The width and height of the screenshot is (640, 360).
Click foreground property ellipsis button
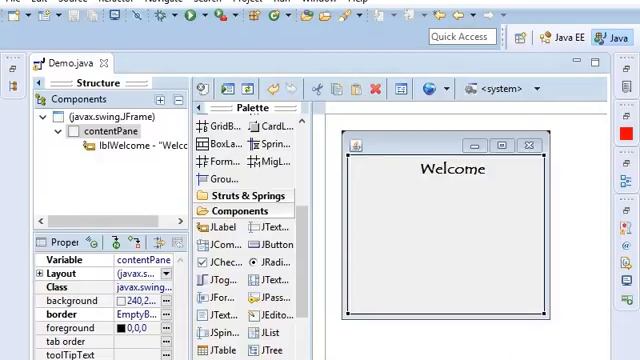pos(166,328)
